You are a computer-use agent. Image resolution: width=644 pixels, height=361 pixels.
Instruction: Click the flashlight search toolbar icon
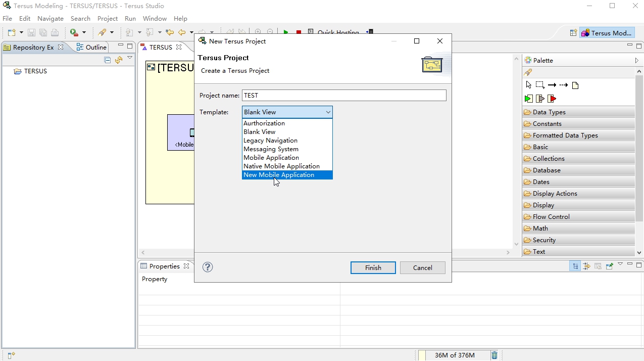(x=102, y=32)
